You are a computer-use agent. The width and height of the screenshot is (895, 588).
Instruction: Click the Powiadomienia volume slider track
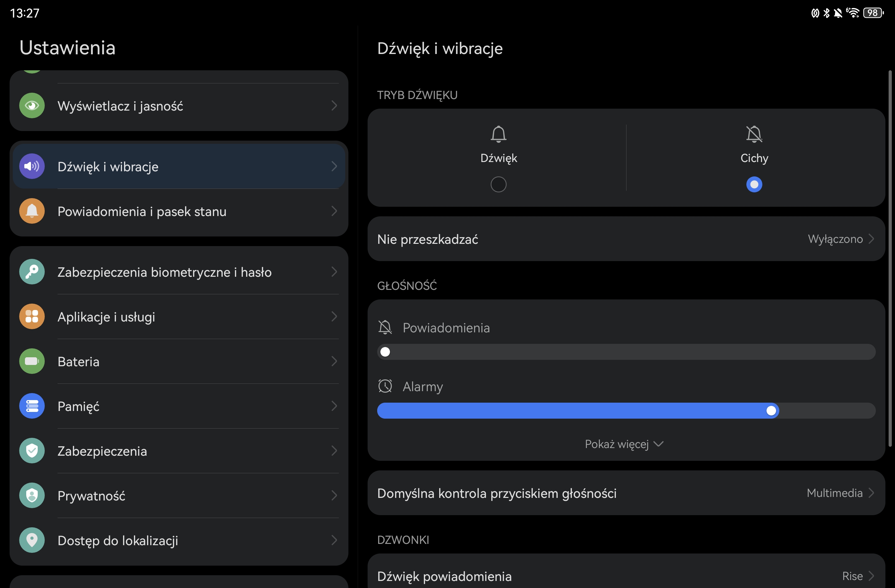[x=626, y=352]
